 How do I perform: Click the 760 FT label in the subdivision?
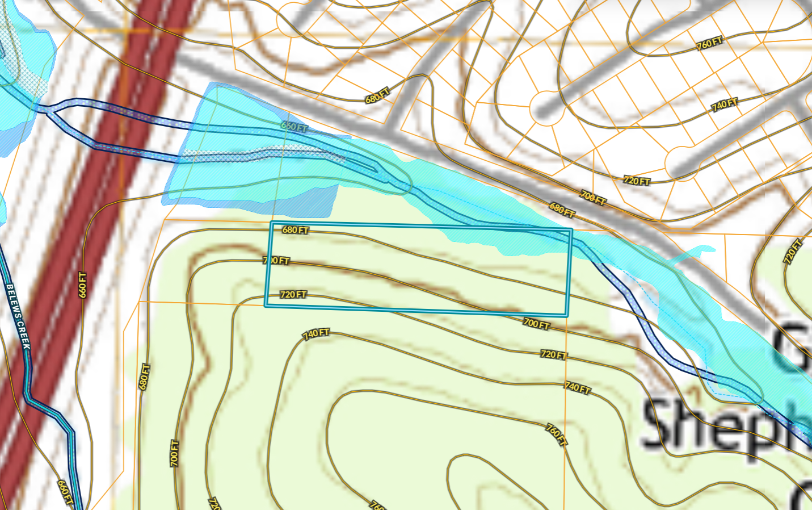pos(709,43)
